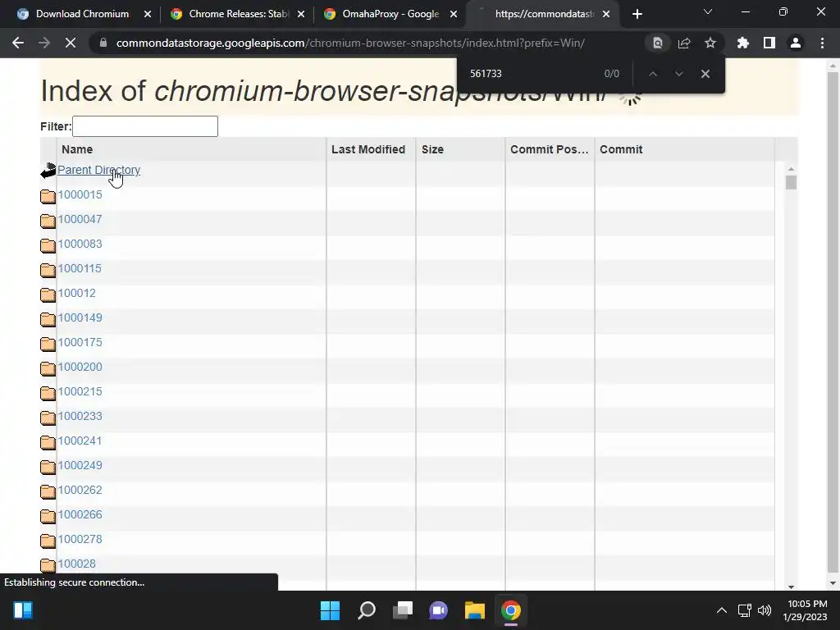This screenshot has width=840, height=630.
Task: Open the Widgets panel icon
Action: (x=23, y=610)
